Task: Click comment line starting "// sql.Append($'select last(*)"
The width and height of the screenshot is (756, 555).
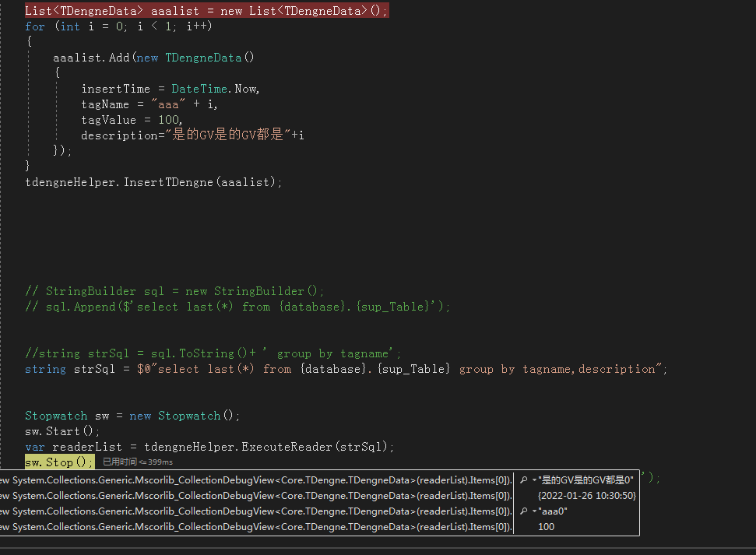Action: [x=237, y=307]
